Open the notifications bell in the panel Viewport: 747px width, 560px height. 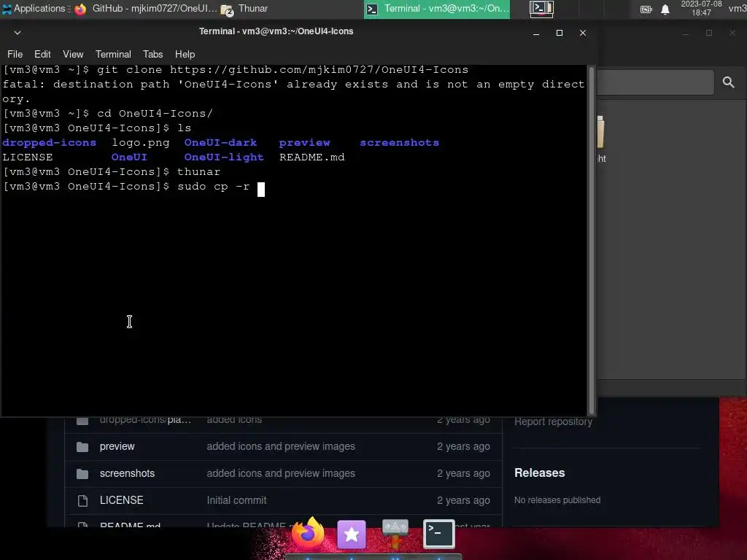point(665,9)
